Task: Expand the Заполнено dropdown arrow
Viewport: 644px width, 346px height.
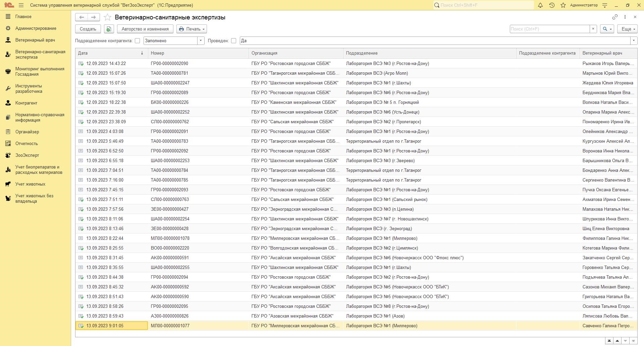Action: 201,41
